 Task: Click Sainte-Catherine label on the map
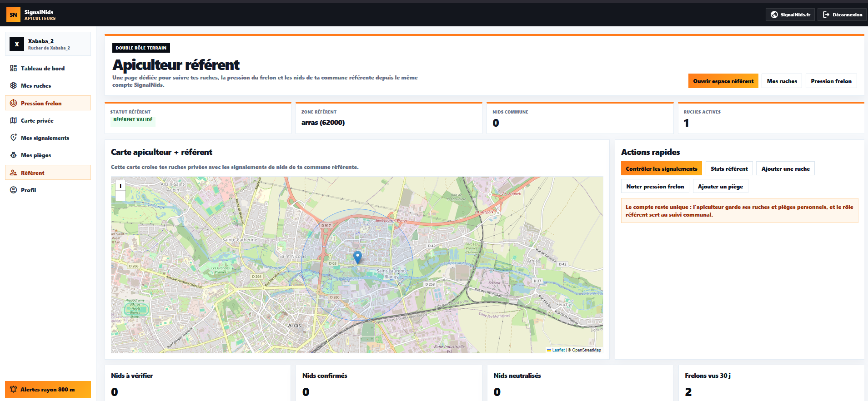240,240
